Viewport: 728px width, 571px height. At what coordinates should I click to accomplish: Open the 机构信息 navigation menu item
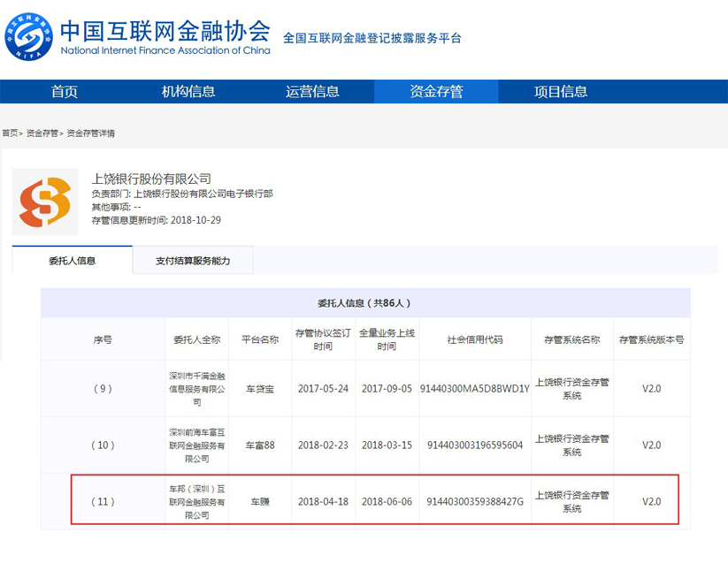tap(188, 91)
